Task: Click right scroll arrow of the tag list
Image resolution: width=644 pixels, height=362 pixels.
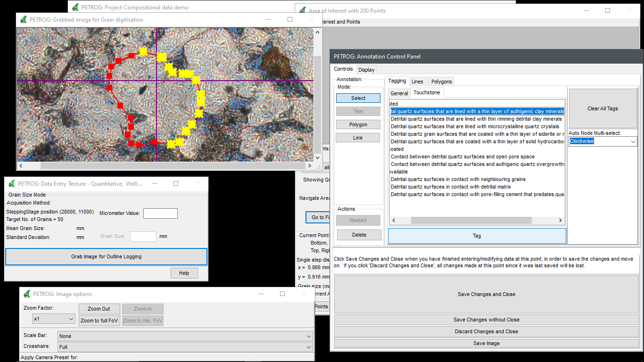Action: (x=560, y=220)
